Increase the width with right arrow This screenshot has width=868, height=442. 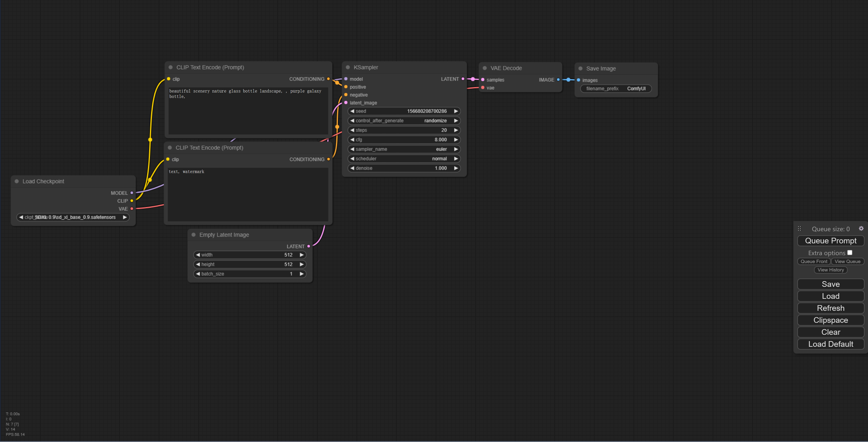(x=302, y=255)
